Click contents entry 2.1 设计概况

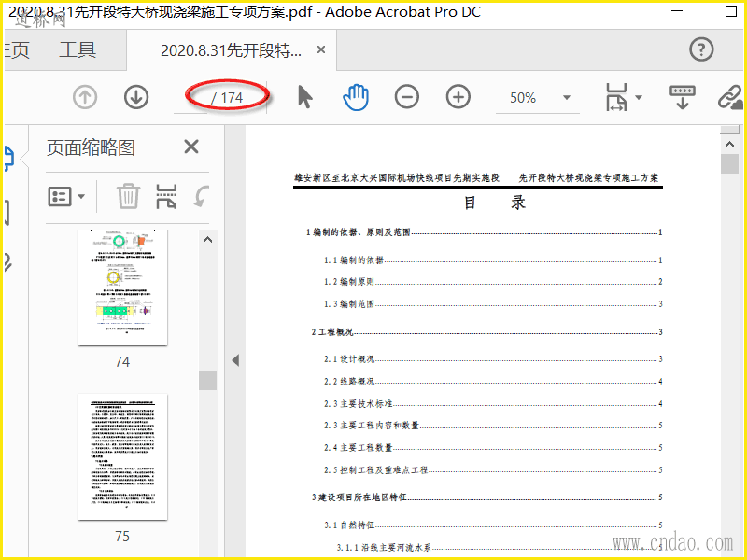click(x=493, y=359)
